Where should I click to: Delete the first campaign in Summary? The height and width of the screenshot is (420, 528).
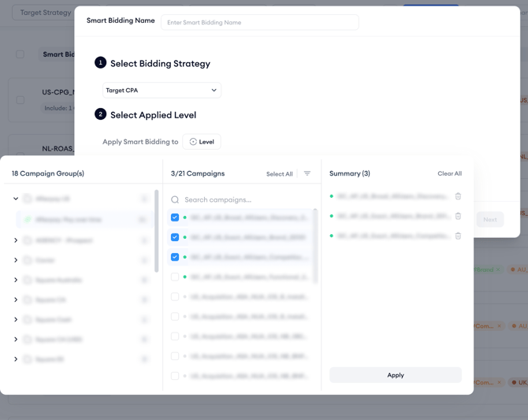[x=458, y=196]
